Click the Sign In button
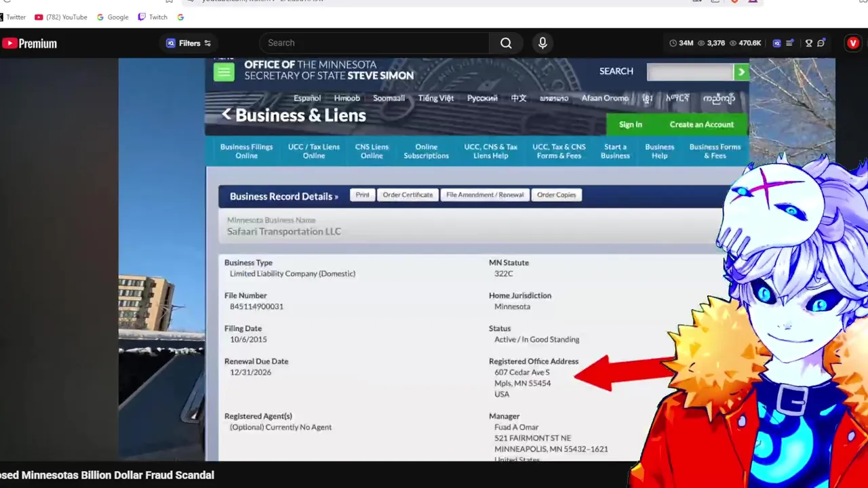 click(x=630, y=124)
